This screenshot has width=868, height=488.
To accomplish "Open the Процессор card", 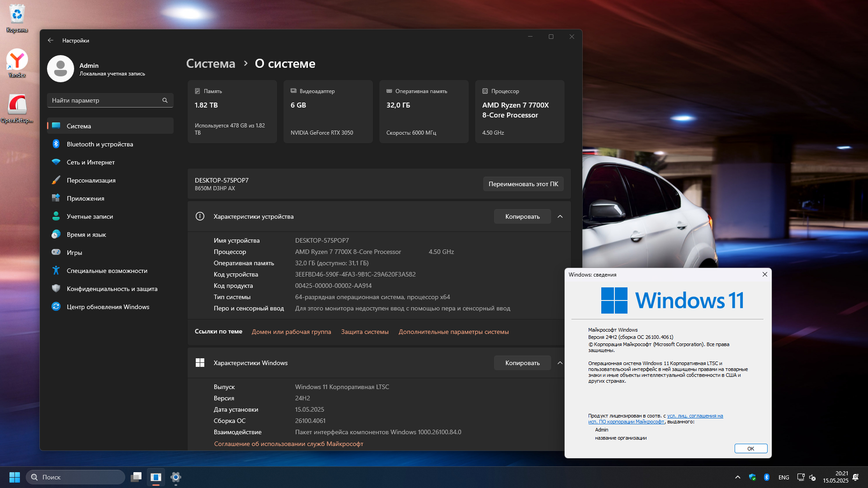I will pyautogui.click(x=520, y=112).
